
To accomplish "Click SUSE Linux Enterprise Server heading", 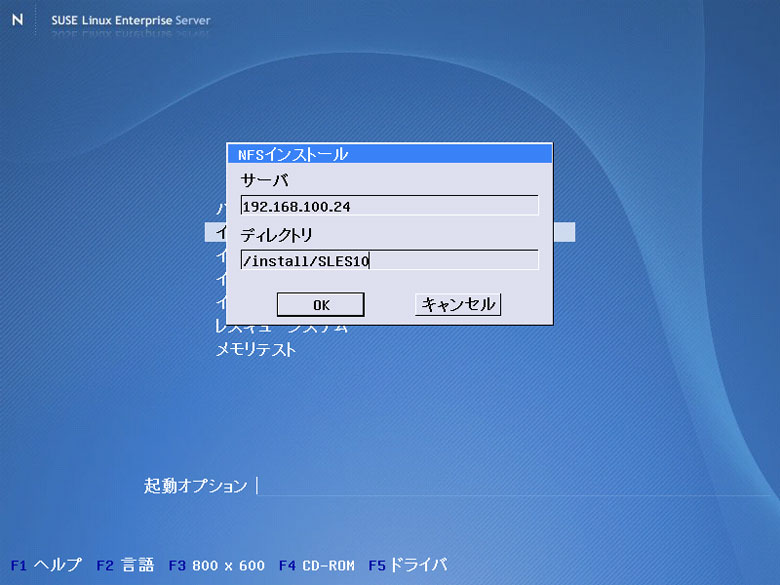I will click(131, 20).
